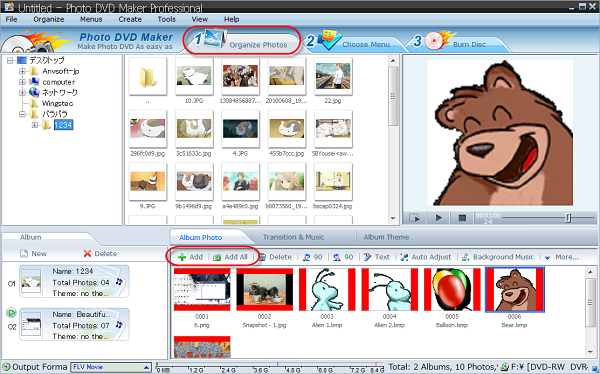The width and height of the screenshot is (600, 374).
Task: Click music note icon on Beautifu.. album
Action: tap(119, 325)
